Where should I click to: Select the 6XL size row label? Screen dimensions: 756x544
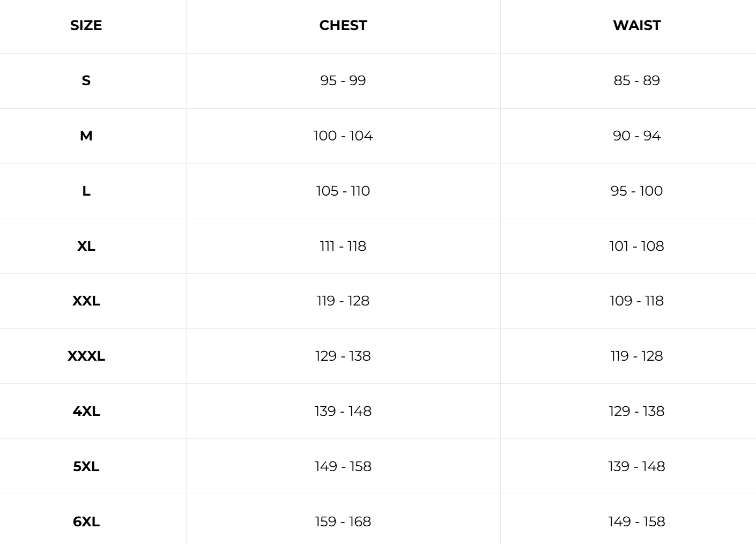[86, 521]
